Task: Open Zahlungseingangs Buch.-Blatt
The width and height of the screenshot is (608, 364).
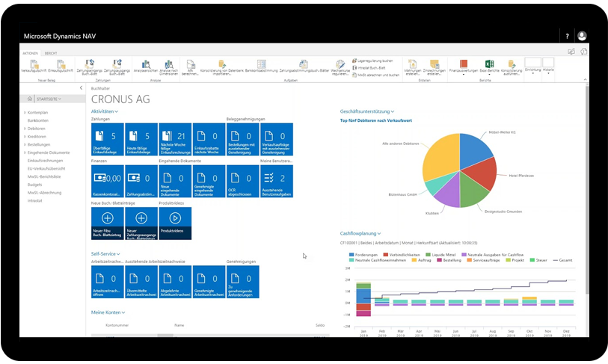Action: pyautogui.click(x=90, y=67)
